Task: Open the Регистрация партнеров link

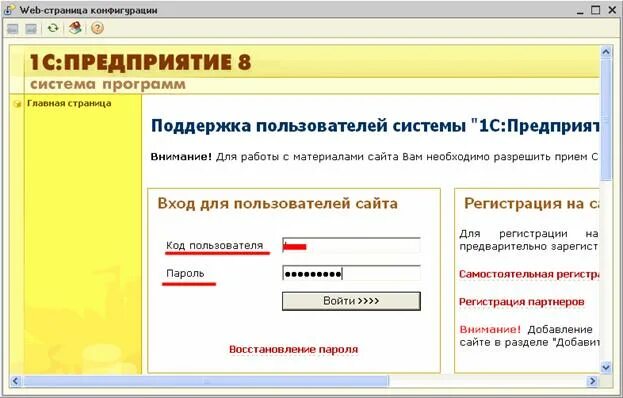Action: point(522,302)
